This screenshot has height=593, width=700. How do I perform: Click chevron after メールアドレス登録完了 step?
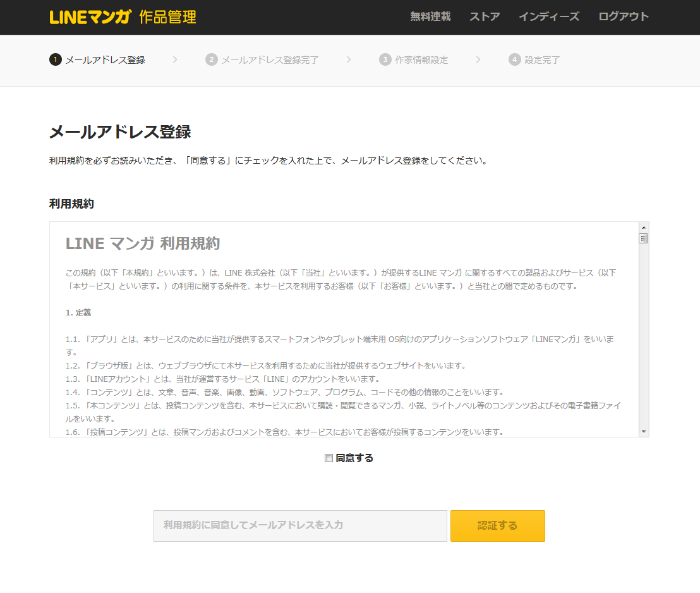click(349, 59)
